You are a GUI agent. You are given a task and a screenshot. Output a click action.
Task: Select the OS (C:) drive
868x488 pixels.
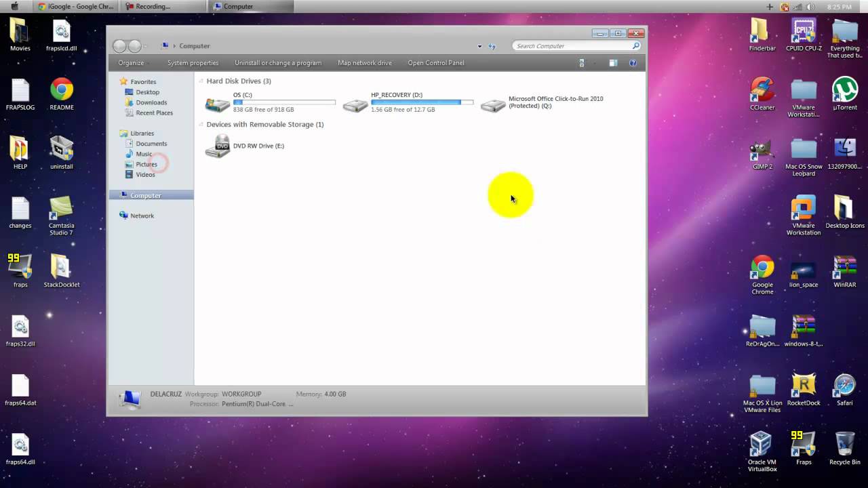[x=271, y=102]
